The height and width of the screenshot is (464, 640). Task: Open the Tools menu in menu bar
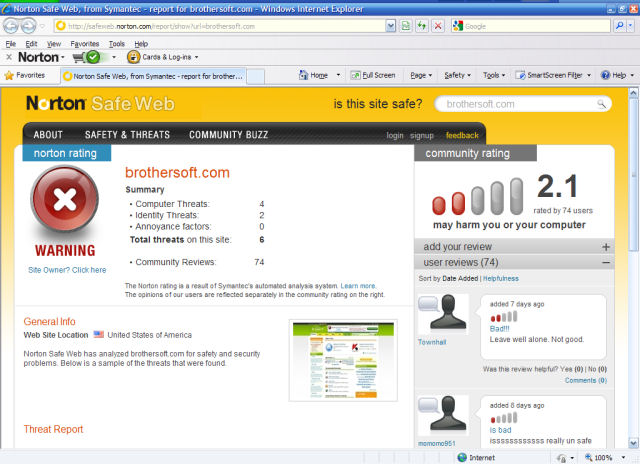117,44
